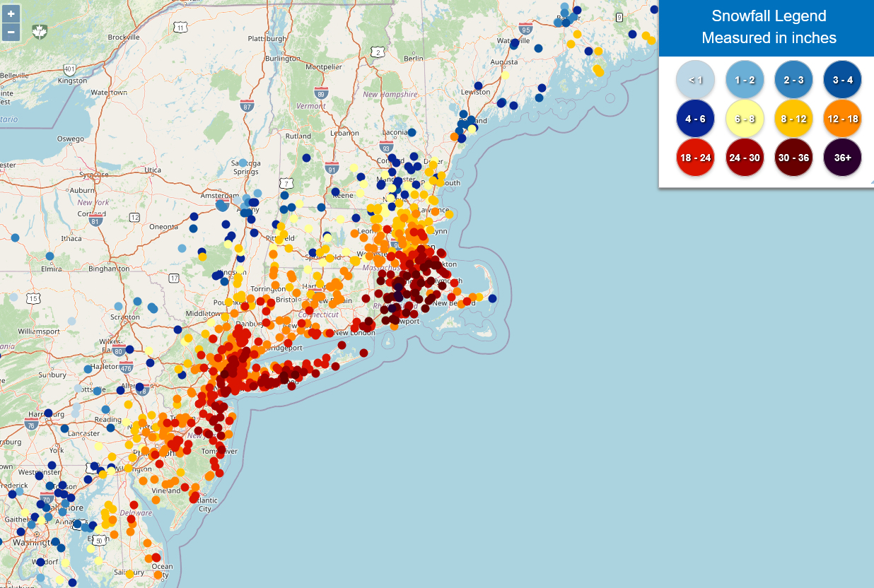The height and width of the screenshot is (588, 874).
Task: Click the zoom in plus button
Action: pyautogui.click(x=11, y=13)
